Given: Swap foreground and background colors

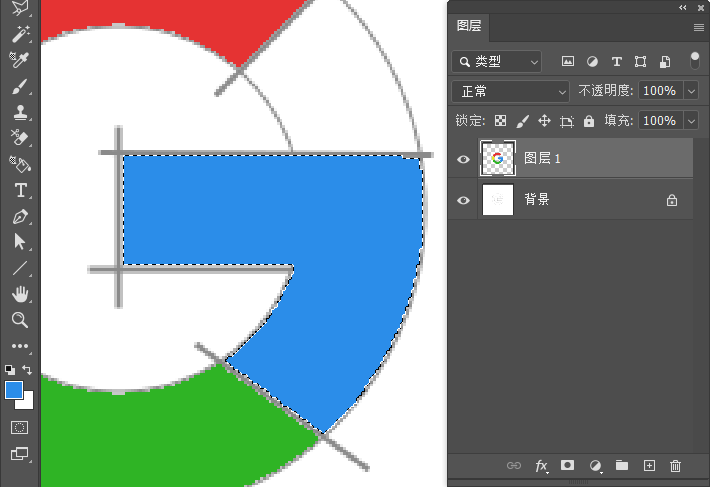Looking at the screenshot, I should [x=27, y=370].
